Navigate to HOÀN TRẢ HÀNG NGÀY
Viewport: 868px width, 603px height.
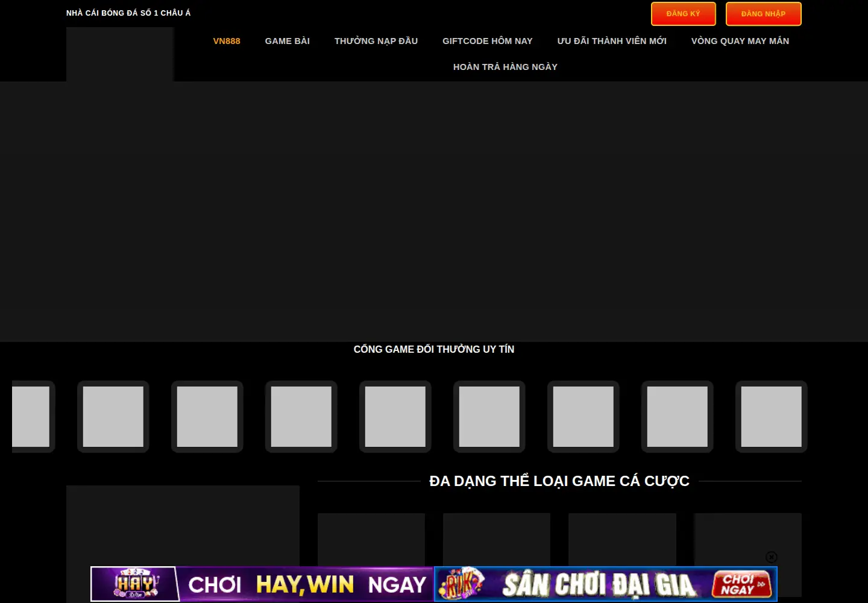point(505,67)
